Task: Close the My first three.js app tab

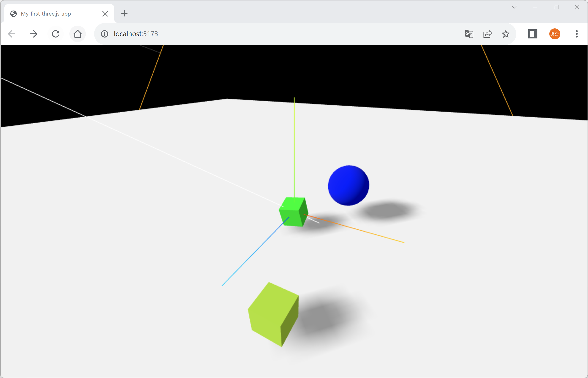Action: pyautogui.click(x=105, y=14)
